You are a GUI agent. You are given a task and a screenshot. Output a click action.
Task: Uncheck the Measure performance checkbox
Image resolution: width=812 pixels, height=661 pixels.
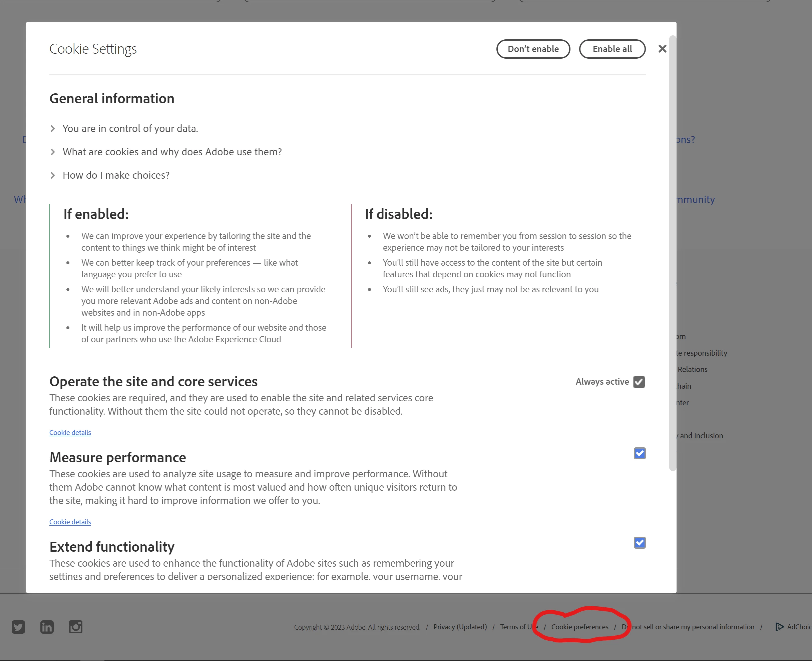click(x=640, y=453)
